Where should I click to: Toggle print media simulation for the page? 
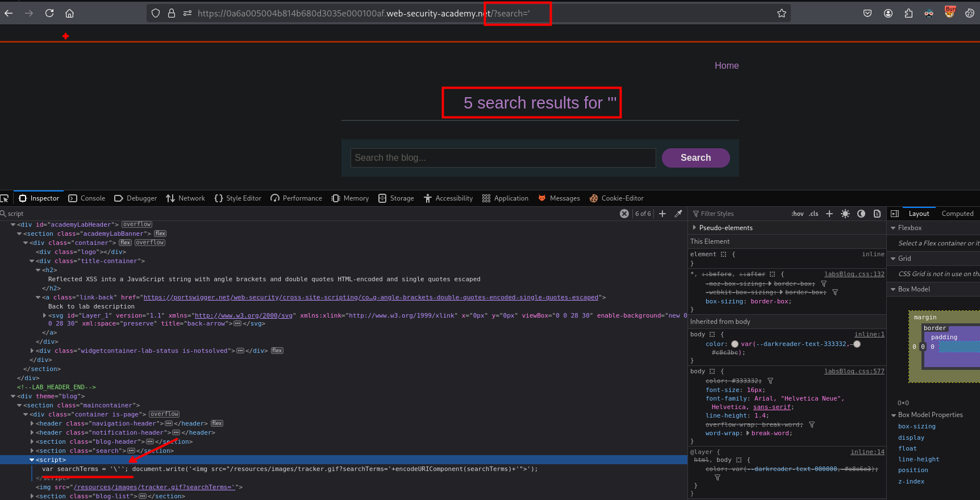(877, 214)
